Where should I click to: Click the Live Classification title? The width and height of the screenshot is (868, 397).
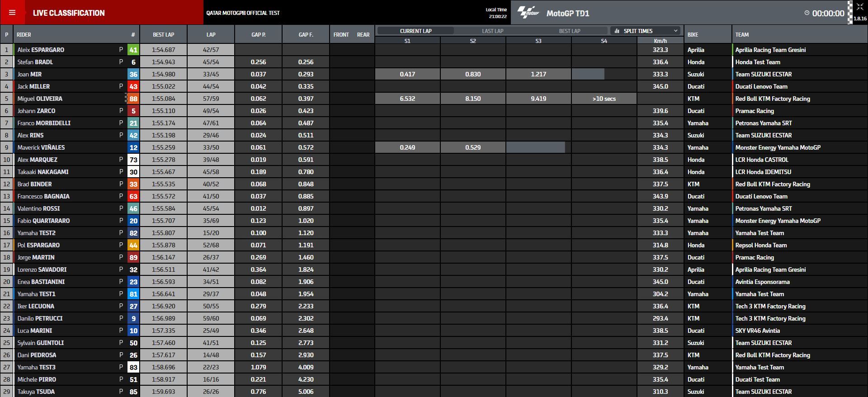point(69,13)
